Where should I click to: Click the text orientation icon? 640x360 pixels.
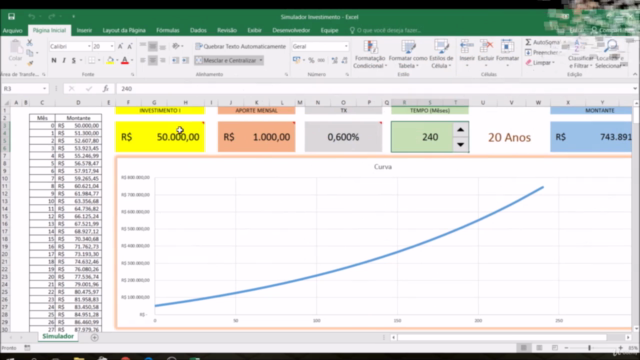click(176, 46)
